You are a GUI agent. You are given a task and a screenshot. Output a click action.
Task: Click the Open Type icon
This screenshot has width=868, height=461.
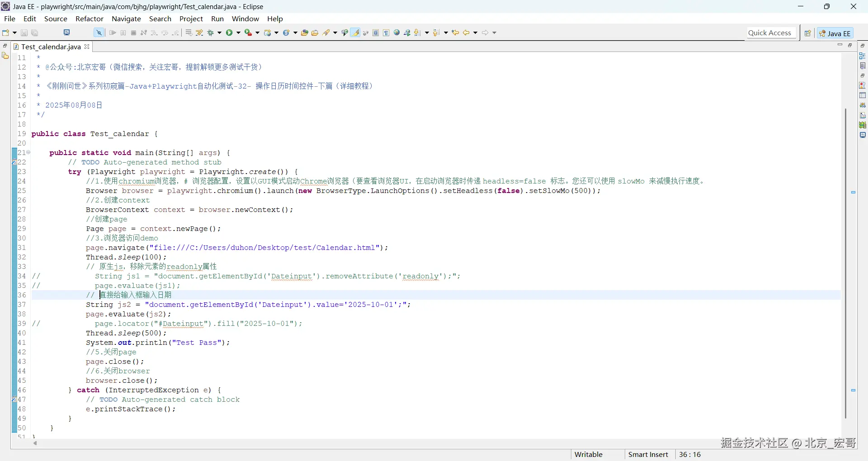(305, 33)
